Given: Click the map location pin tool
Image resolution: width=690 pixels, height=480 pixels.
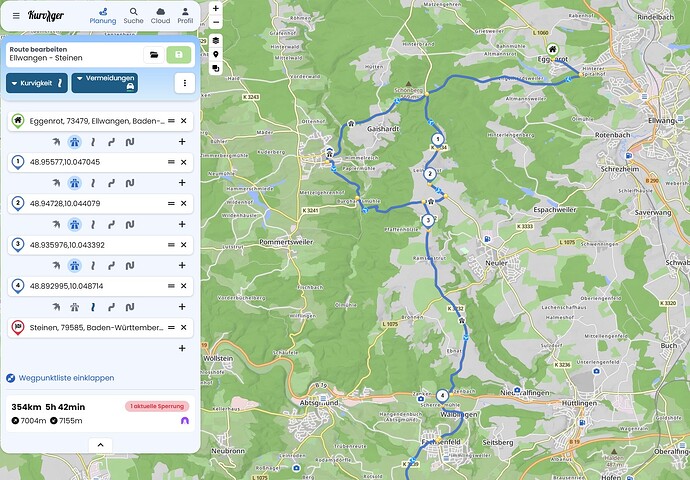Looking at the screenshot, I should click(216, 55).
